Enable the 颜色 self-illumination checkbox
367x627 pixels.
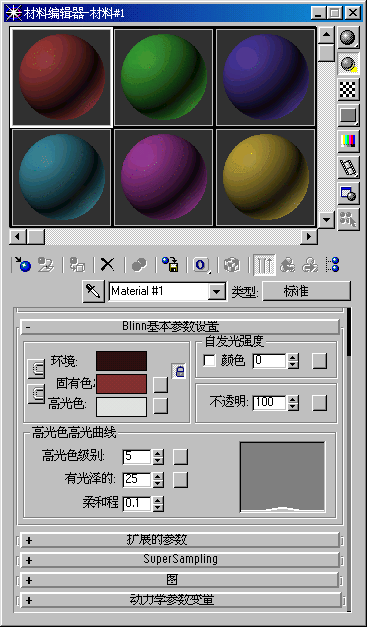pos(209,361)
